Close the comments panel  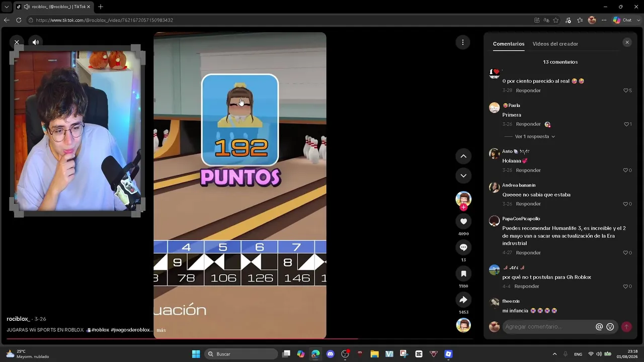click(627, 43)
